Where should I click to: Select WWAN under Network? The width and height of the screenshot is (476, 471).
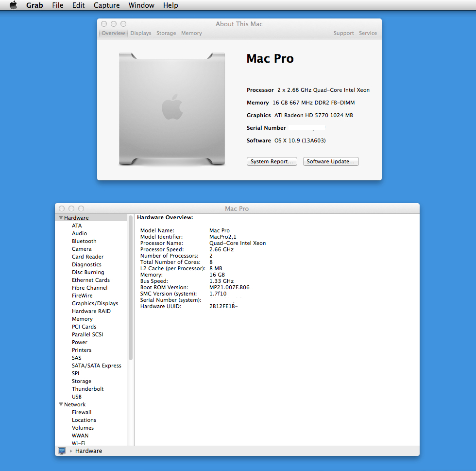click(x=80, y=436)
